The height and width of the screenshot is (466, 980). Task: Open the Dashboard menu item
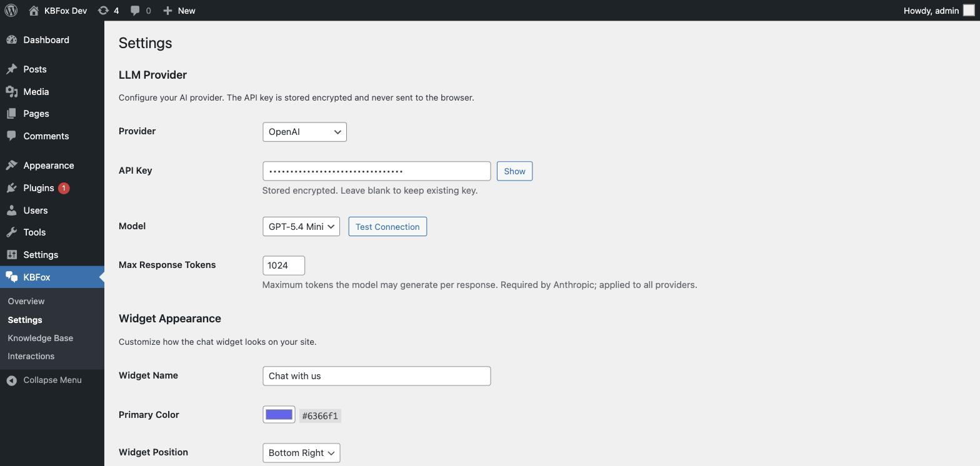[52, 40]
